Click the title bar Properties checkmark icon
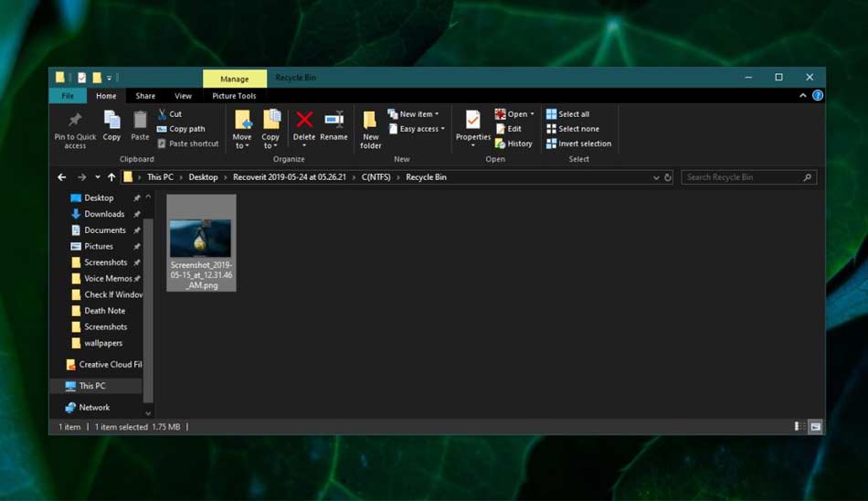Viewport: 868px width, 501px height. 82,78
